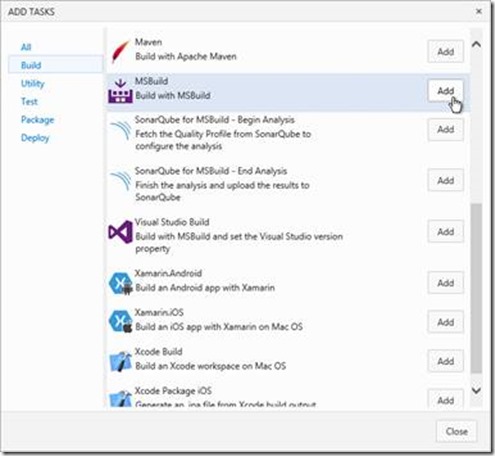The height and width of the screenshot is (456, 495).
Task: Open the Package category
Action: click(37, 120)
